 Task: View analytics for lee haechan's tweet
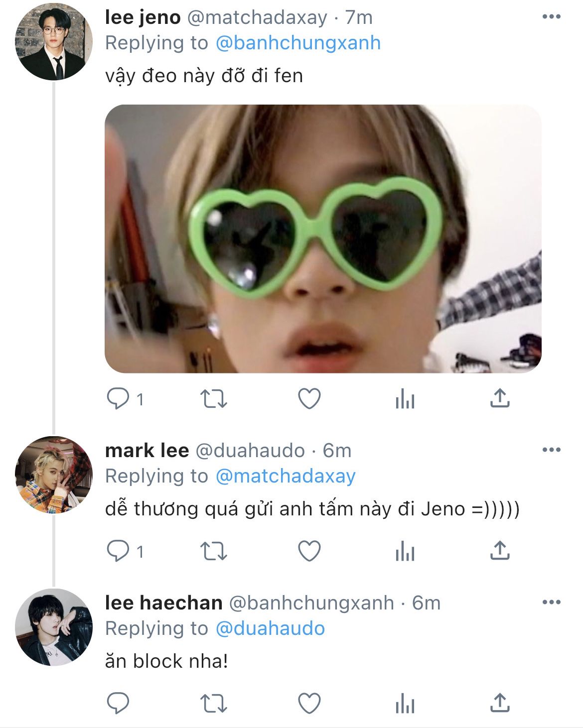point(405,704)
